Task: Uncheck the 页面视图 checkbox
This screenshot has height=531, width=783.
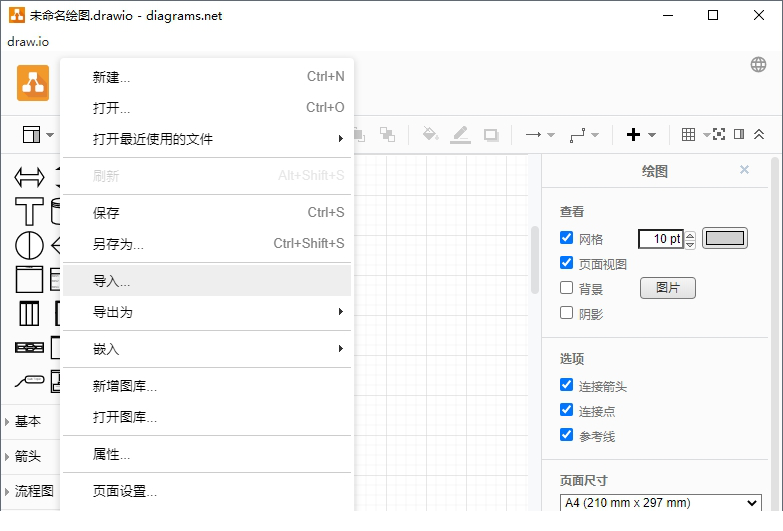Action: coord(566,262)
